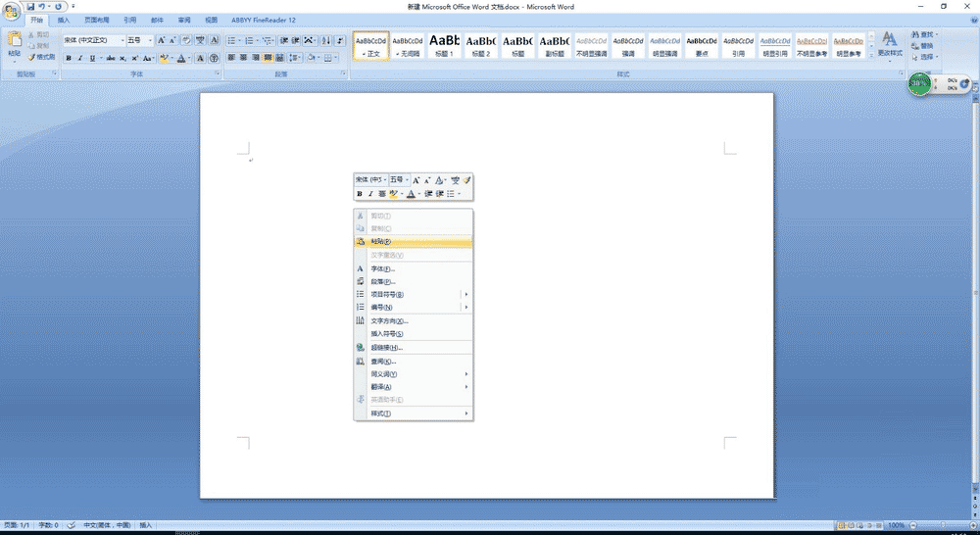Click the Save icon in quick access toolbar
This screenshot has height=535, width=980.
(x=31, y=7)
